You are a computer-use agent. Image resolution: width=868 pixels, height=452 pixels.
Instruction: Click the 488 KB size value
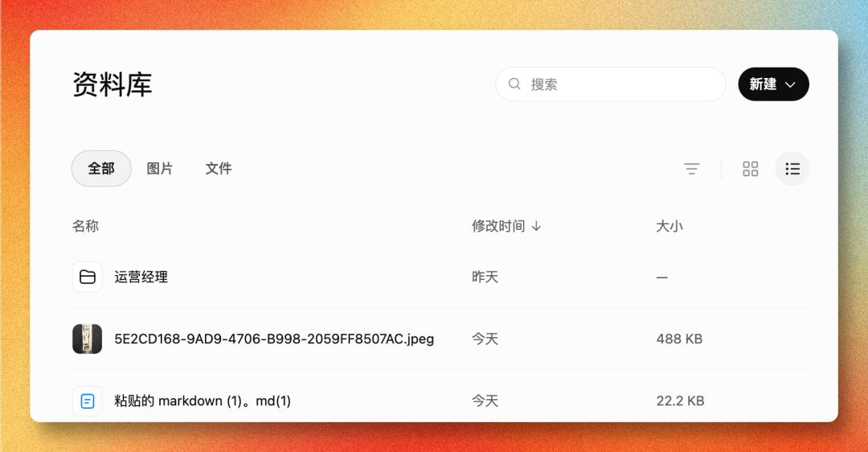click(679, 339)
